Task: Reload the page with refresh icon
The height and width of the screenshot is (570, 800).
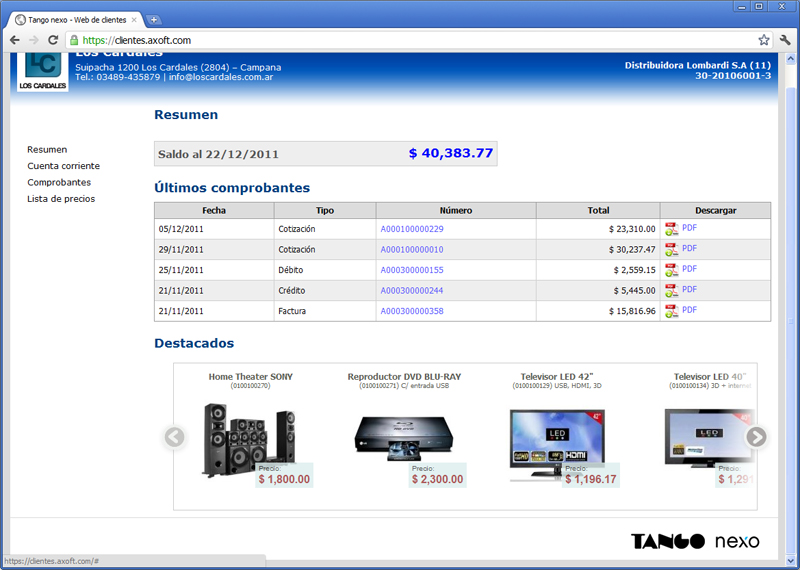Action: (x=53, y=40)
